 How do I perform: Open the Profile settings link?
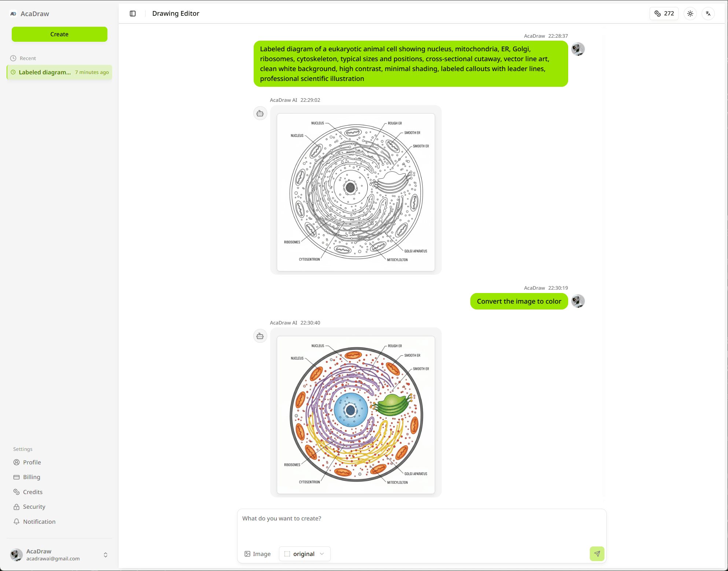[x=32, y=462]
